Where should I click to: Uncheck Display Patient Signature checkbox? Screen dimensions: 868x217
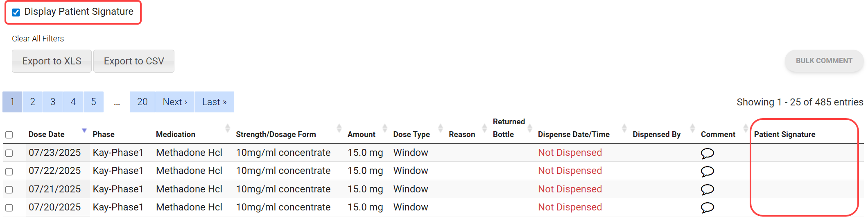pyautogui.click(x=16, y=12)
